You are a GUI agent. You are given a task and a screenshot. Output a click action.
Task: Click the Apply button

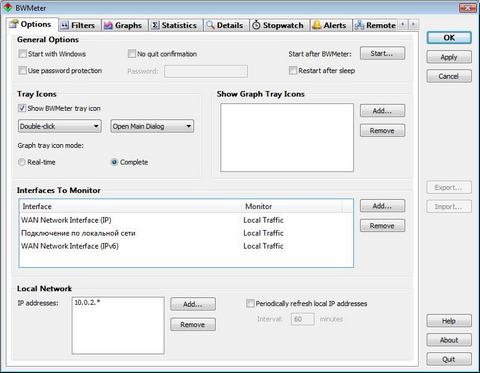[449, 57]
